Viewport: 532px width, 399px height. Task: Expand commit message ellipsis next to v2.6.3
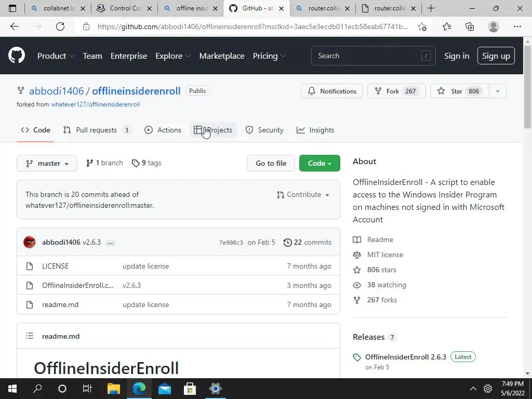[x=110, y=243]
